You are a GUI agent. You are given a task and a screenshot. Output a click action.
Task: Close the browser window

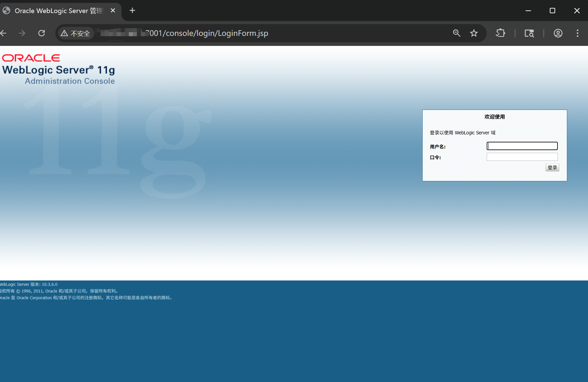[x=577, y=11]
